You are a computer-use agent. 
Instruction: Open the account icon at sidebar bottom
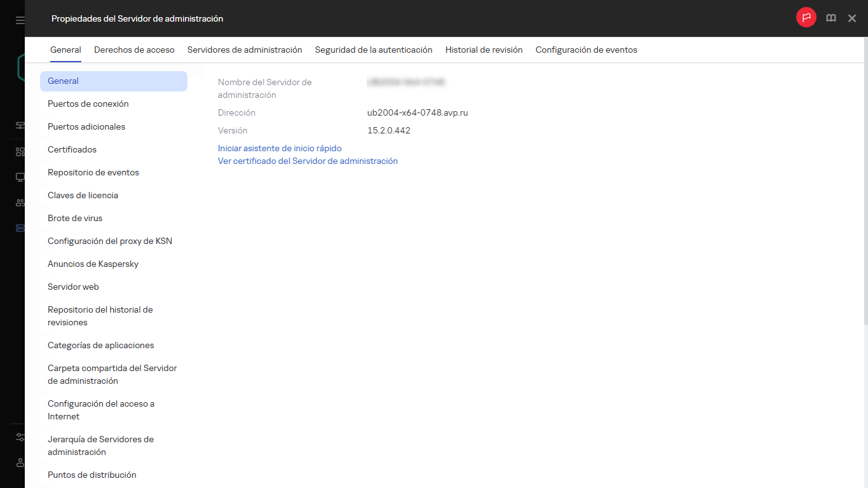[x=18, y=463]
